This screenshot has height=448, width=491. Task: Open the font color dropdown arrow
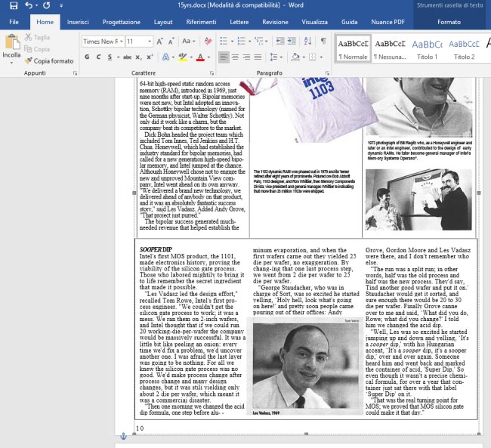click(208, 57)
